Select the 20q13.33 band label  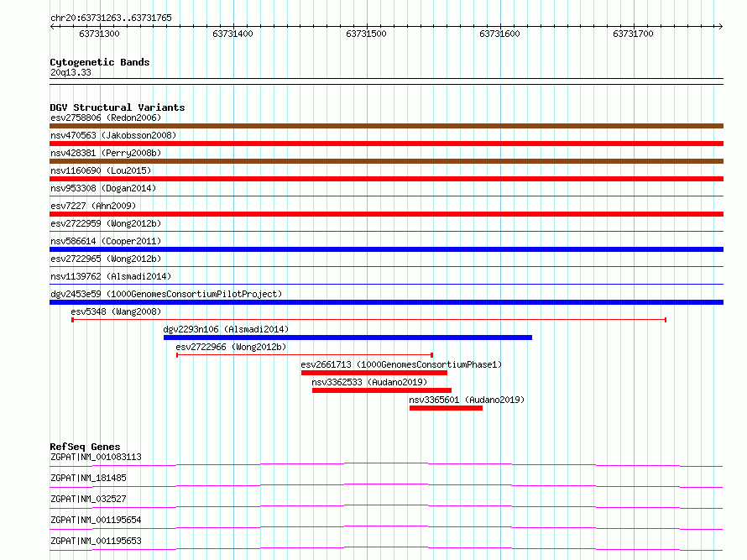[x=71, y=72]
